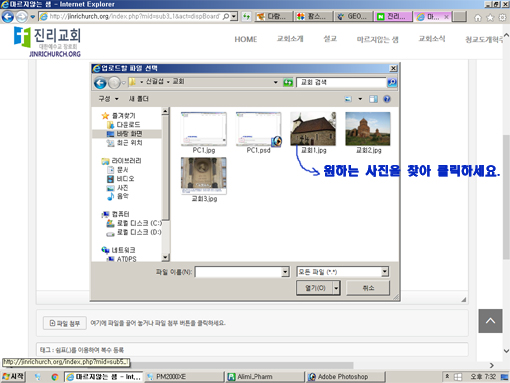Click the search magnifier in file dialog
This screenshot has width=510, height=383.
pyautogui.click(x=392, y=82)
